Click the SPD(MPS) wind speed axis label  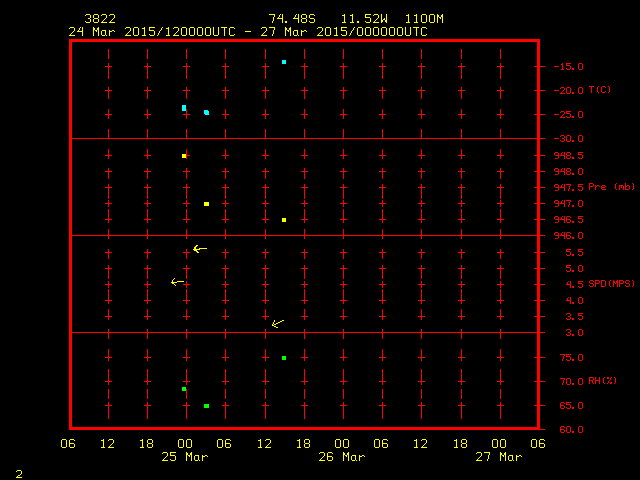(x=612, y=284)
